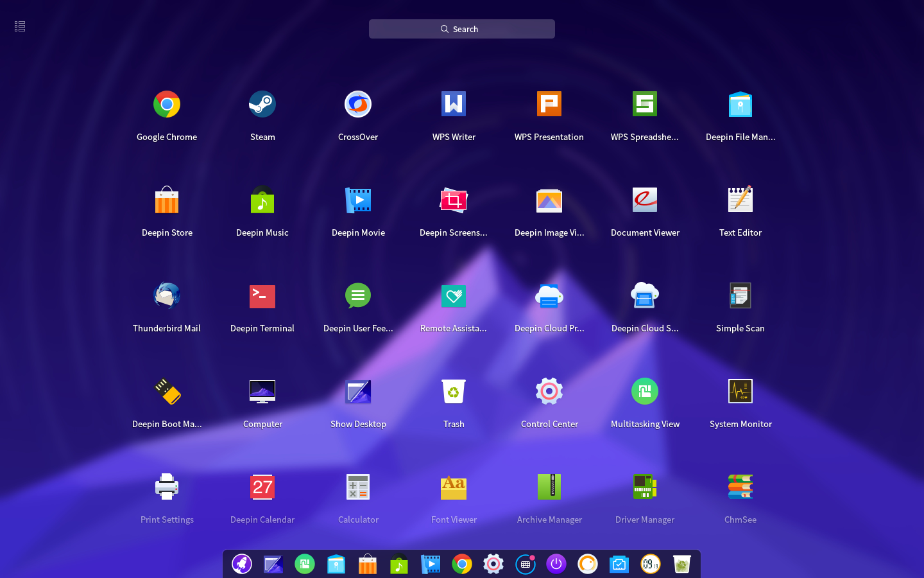
Task: Click the orange circle icon in dock
Action: (588, 564)
